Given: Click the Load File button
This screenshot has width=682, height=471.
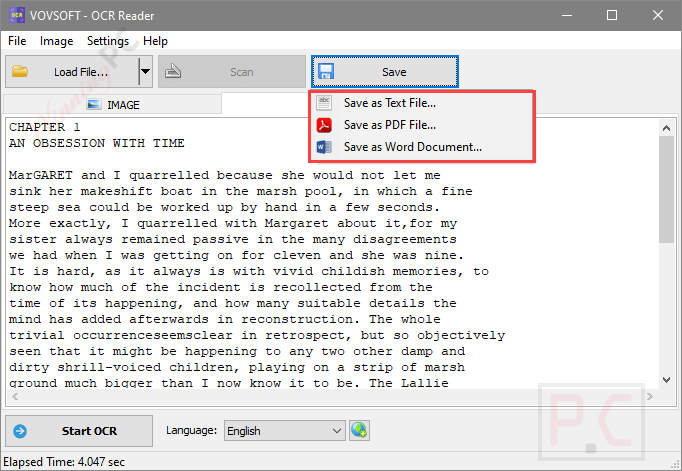Looking at the screenshot, I should (x=72, y=71).
